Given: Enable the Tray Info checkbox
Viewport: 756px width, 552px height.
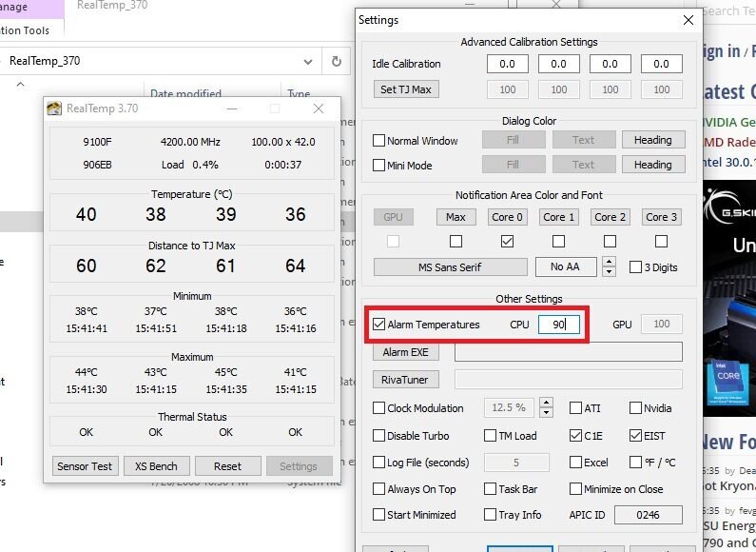Looking at the screenshot, I should (490, 514).
